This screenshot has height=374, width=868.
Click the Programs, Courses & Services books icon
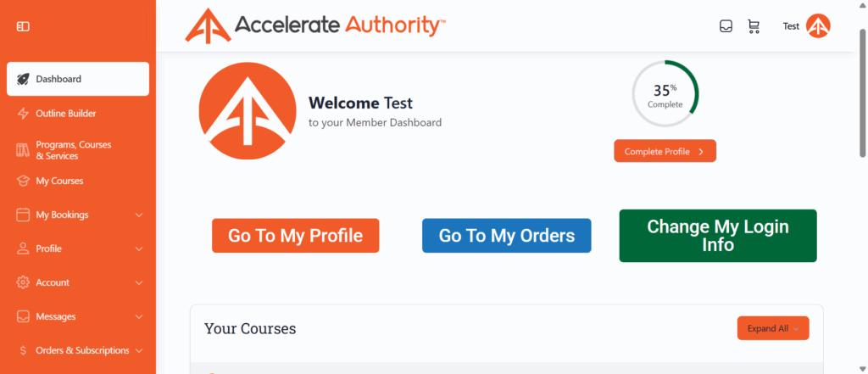(23, 150)
